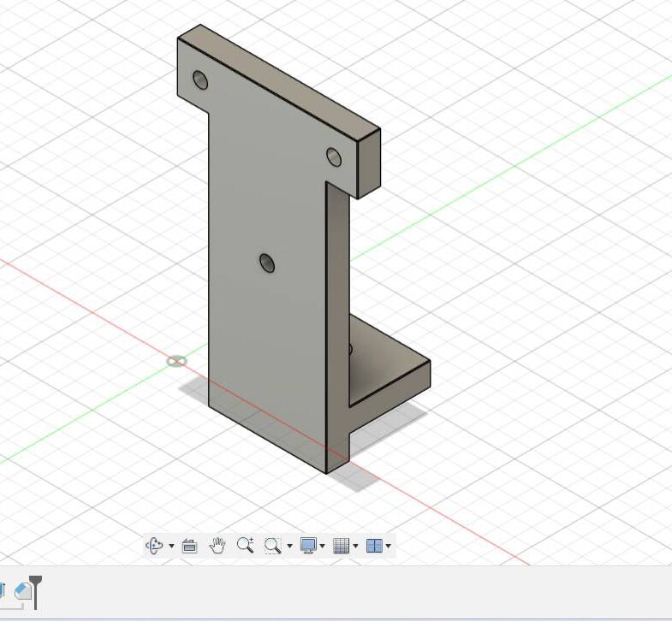
Task: Click the Viewports layout icon
Action: [373, 546]
